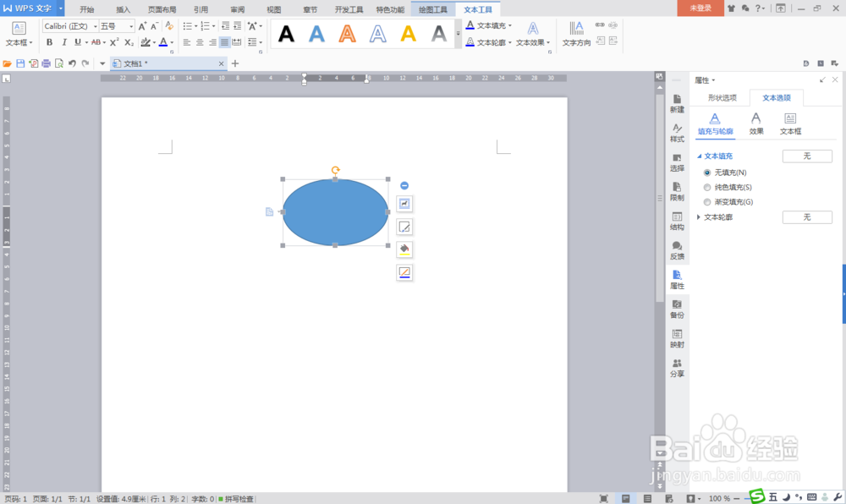Open underline style dropdown arrow

point(86,42)
